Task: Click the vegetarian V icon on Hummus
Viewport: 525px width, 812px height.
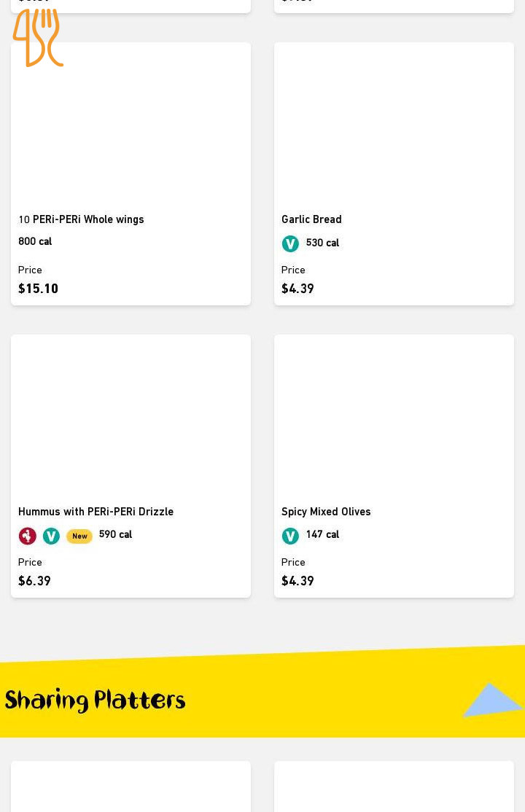Action: tap(51, 536)
